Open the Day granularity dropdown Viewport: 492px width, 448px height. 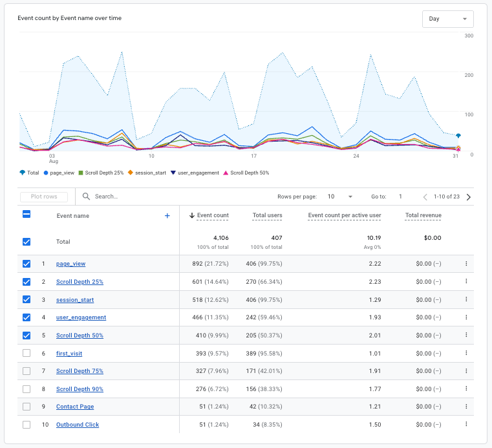[447, 19]
